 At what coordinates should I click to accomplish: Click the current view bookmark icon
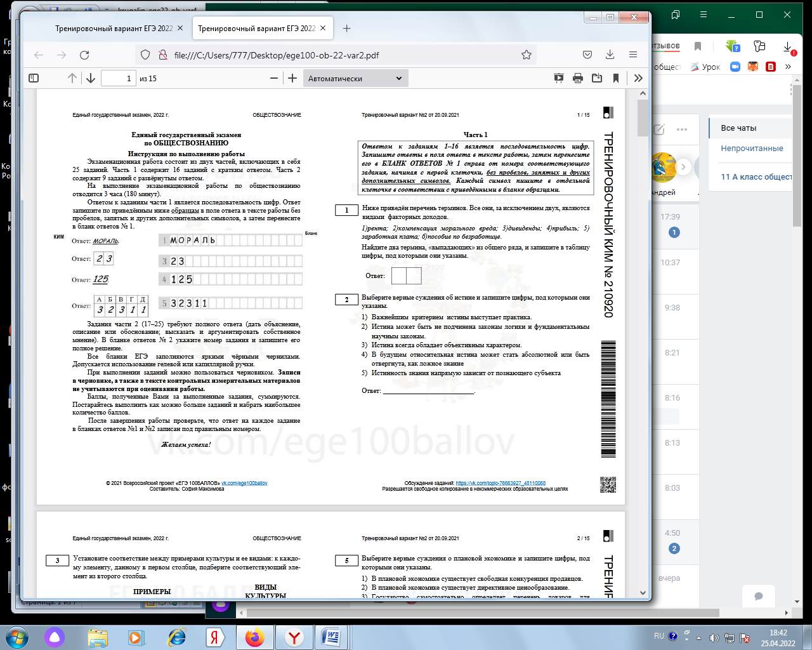coord(616,78)
